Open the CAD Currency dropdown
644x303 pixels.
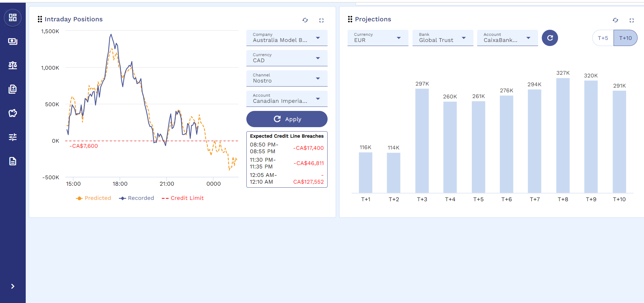[x=287, y=58]
